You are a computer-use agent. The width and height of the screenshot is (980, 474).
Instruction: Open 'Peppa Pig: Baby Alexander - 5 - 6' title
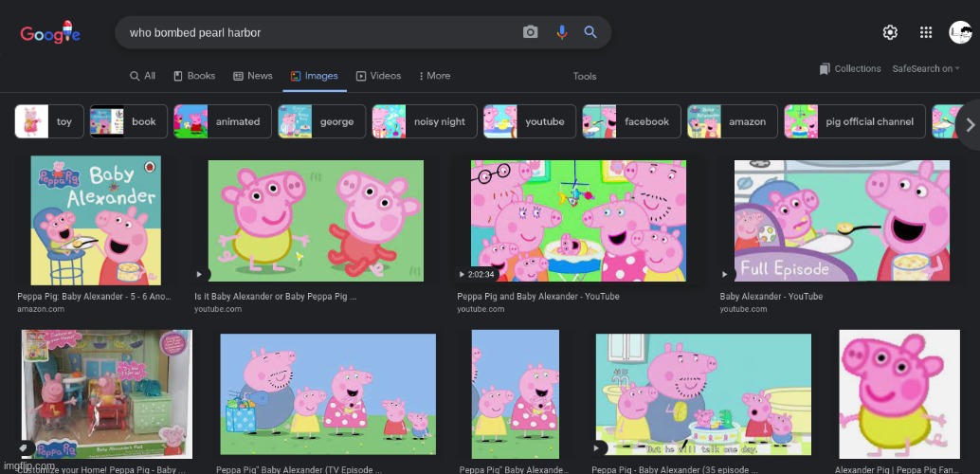[x=95, y=297]
